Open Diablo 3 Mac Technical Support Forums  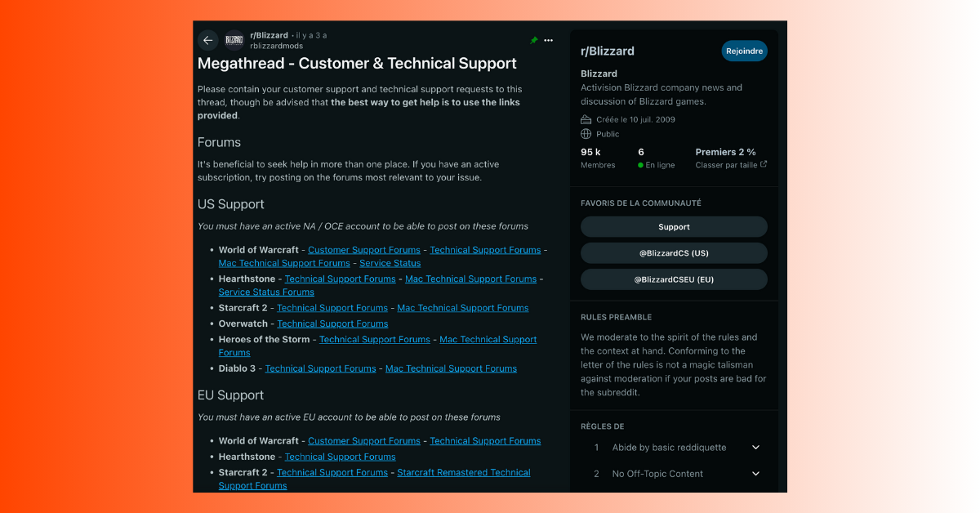point(451,368)
